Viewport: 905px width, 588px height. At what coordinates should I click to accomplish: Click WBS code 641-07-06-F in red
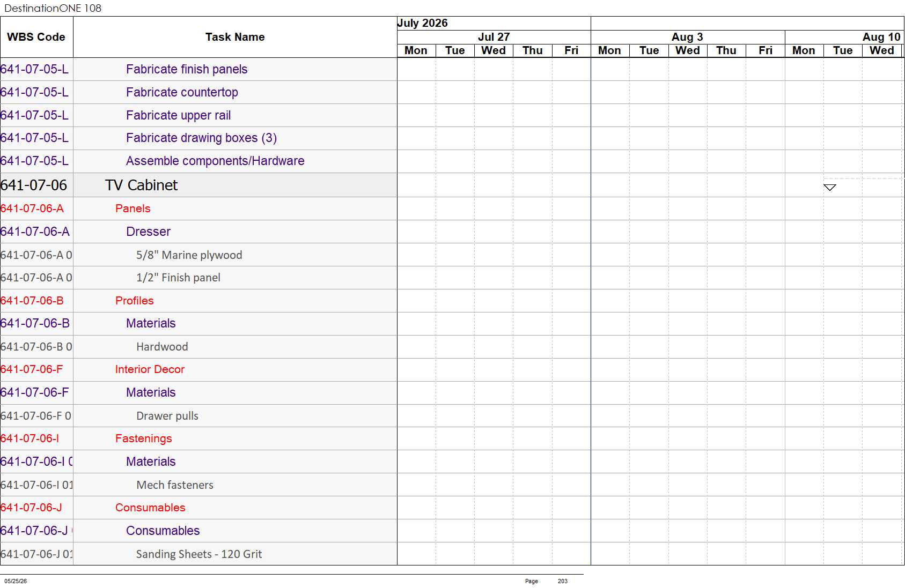31,369
